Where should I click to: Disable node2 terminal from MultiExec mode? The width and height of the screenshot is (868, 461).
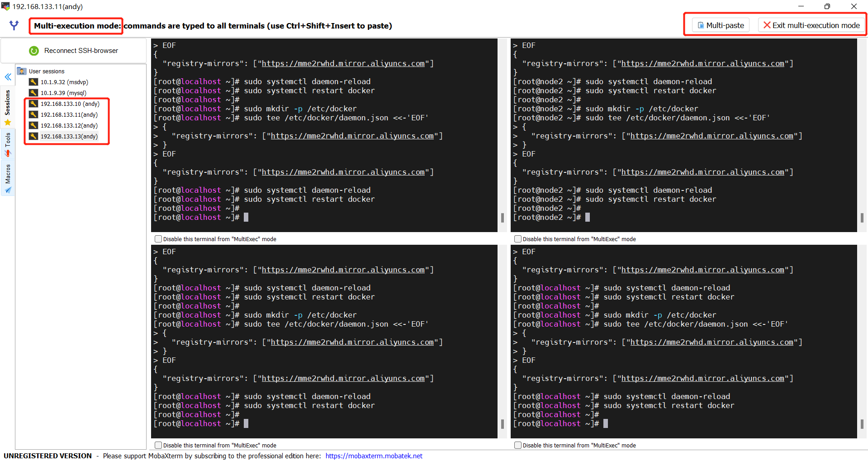[x=518, y=239]
